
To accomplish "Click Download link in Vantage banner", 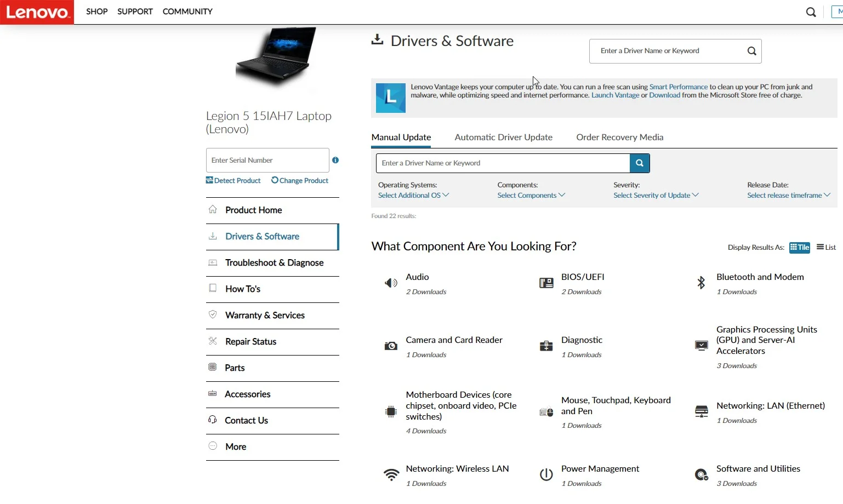I will tap(664, 95).
